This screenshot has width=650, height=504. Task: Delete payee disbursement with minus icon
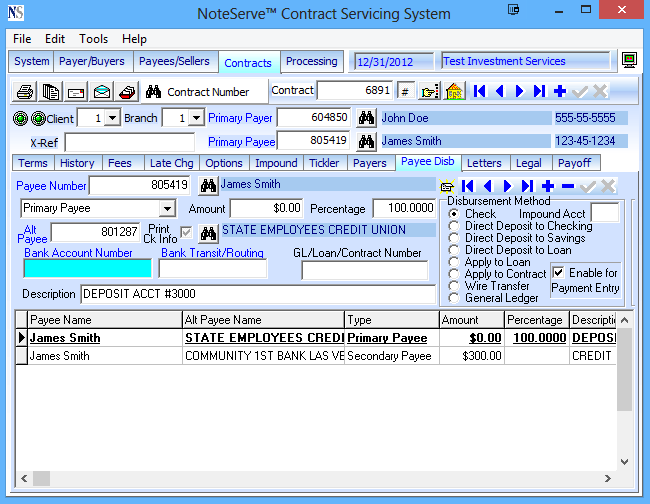(x=567, y=186)
